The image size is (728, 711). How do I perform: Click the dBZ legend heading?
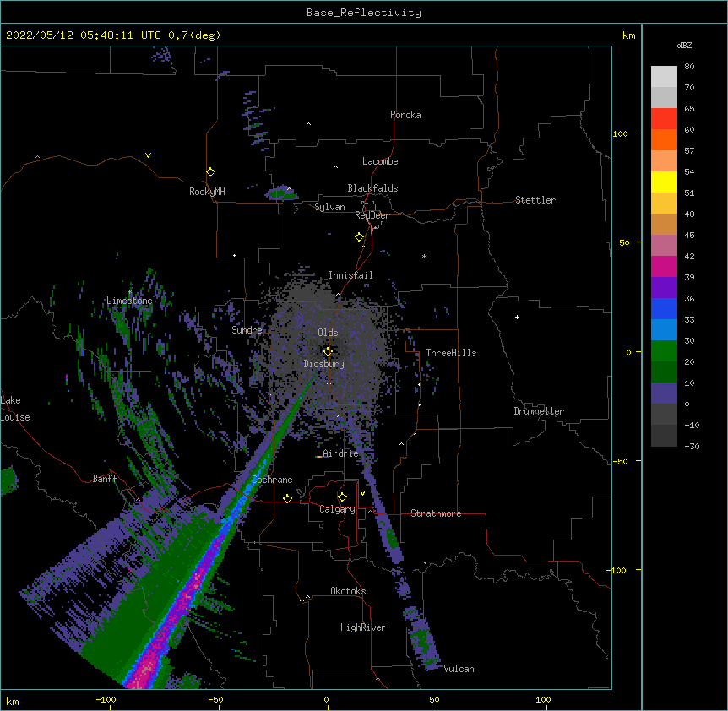(x=684, y=45)
